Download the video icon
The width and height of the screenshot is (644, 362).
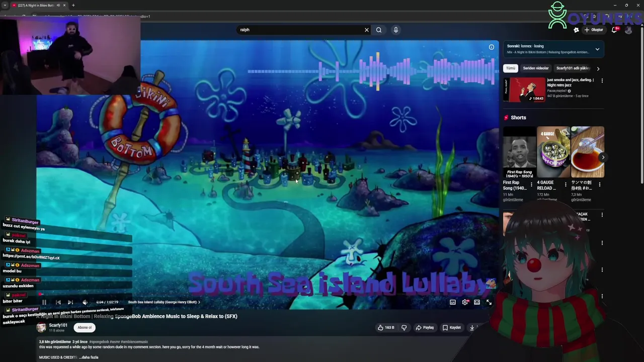click(x=472, y=327)
